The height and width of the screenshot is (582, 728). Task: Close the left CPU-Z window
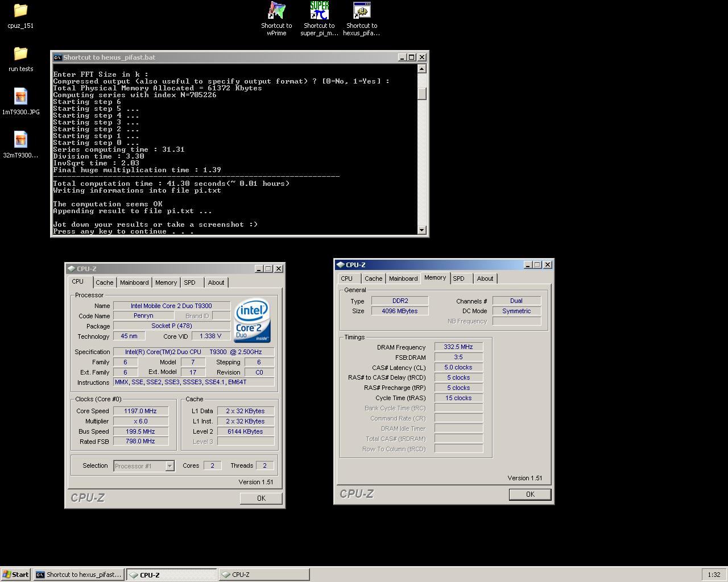click(x=279, y=269)
